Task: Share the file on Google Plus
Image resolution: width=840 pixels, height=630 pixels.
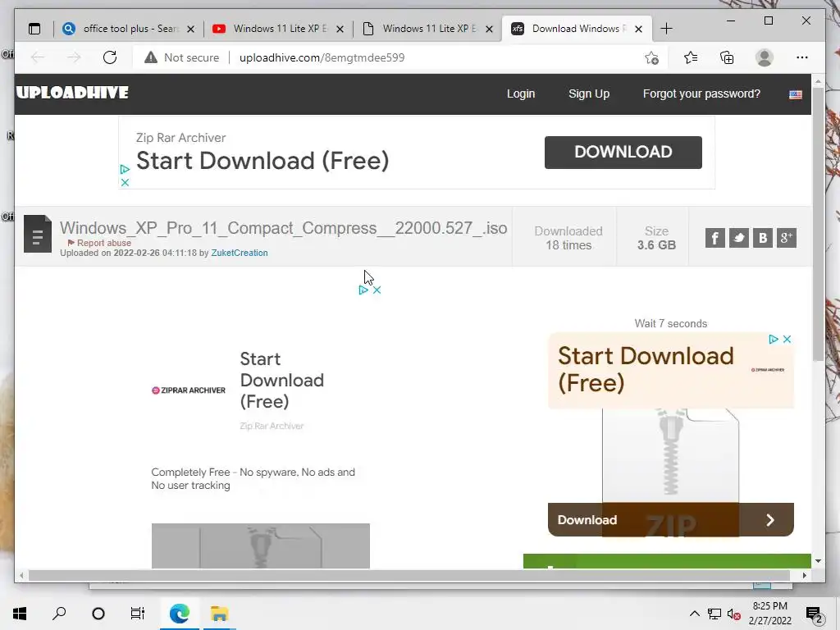Action: pos(787,238)
